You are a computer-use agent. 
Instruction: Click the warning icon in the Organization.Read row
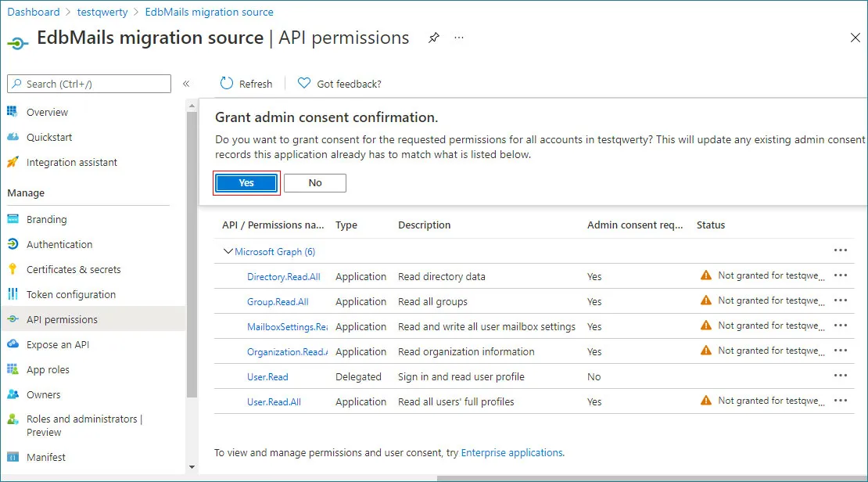coord(706,350)
